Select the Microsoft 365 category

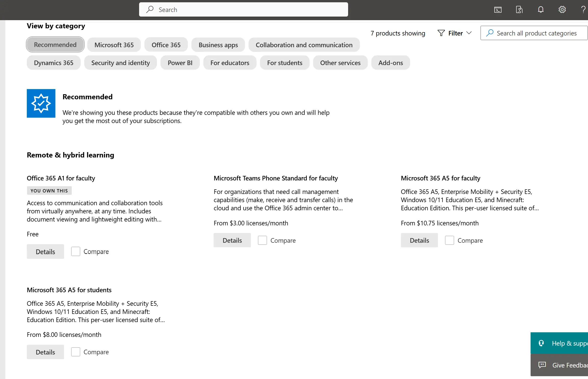tap(114, 45)
